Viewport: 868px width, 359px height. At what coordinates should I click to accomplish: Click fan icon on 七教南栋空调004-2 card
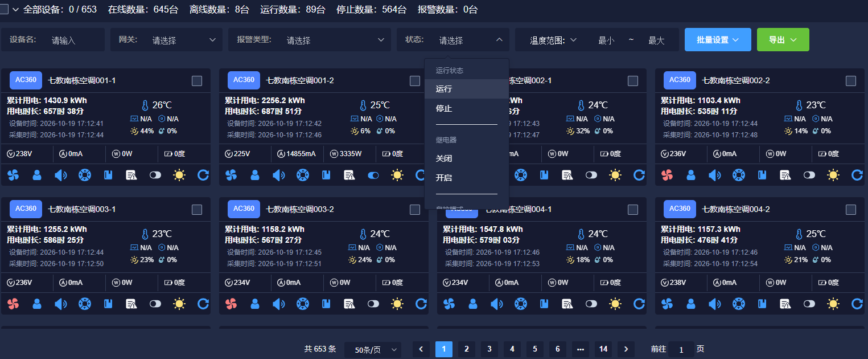coord(667,304)
